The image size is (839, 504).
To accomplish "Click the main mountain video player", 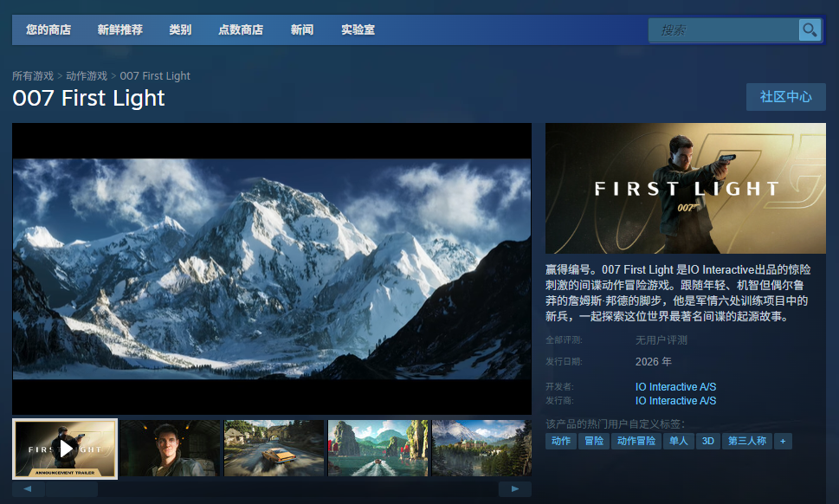I will (x=272, y=268).
